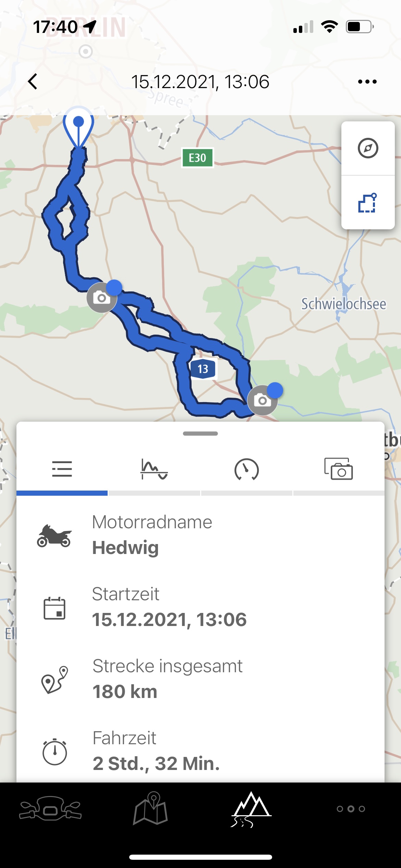Tap the Fahrzeit 2 Std., 32 Min. row

[200, 751]
